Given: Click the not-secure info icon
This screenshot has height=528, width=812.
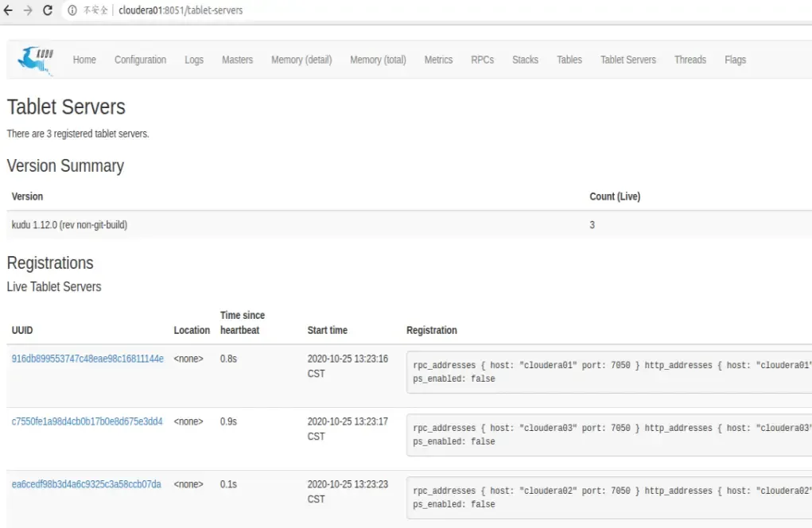Looking at the screenshot, I should tap(72, 10).
